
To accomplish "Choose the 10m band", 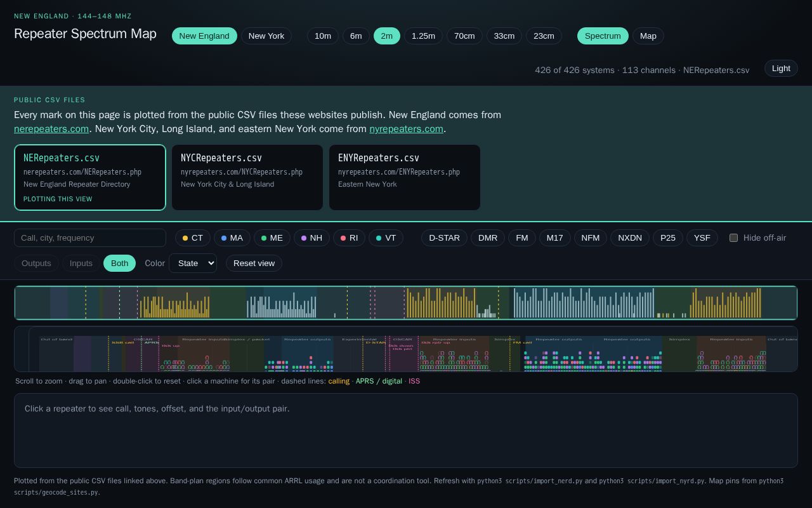I will pos(323,36).
